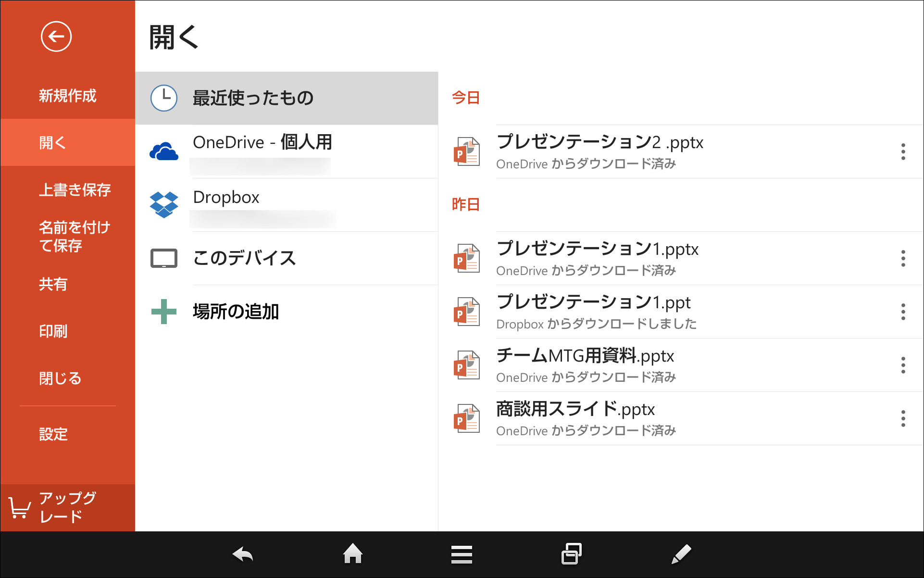924x578 pixels.
Task: Switch to 新規作成 in the sidebar
Action: tap(67, 96)
